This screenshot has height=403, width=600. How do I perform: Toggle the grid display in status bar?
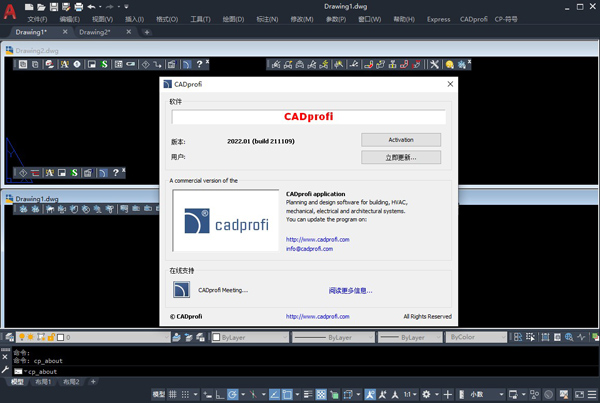(173, 394)
